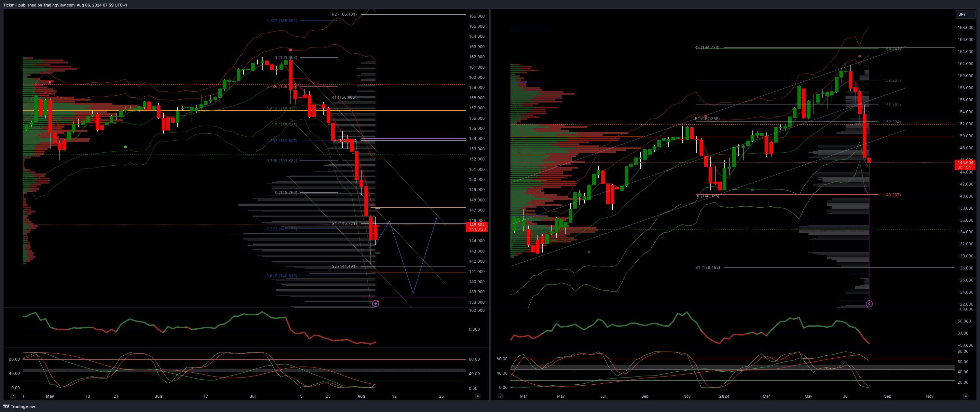Screen dimensions: 980x412
Task: Click the -0.618 (140.610) Fibonacci label
Action: 281,276
